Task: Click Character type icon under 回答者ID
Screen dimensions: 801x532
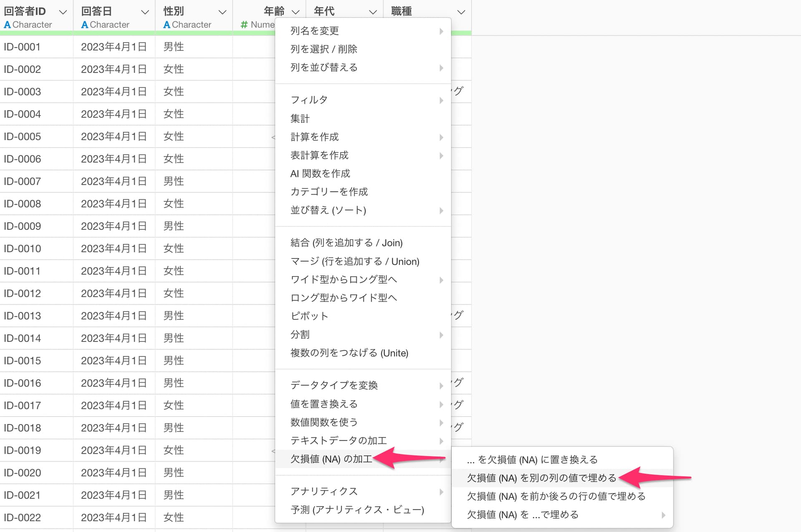Action: click(x=7, y=25)
